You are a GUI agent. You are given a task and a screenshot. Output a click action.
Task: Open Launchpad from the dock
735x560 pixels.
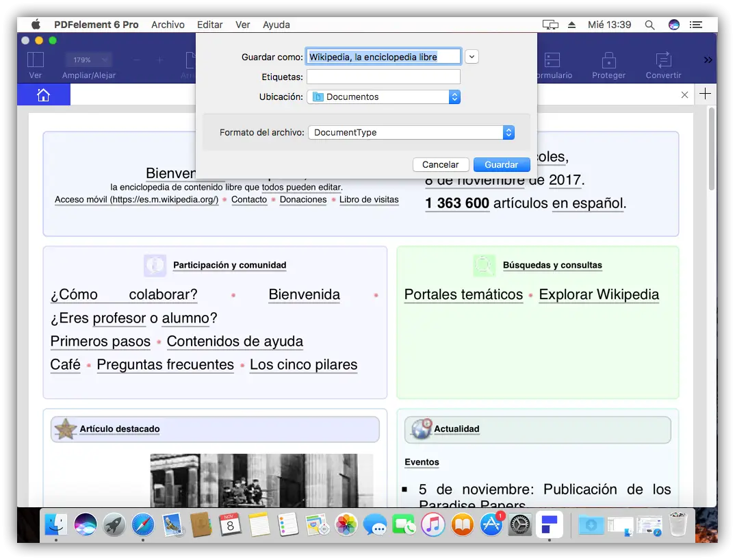pyautogui.click(x=114, y=524)
